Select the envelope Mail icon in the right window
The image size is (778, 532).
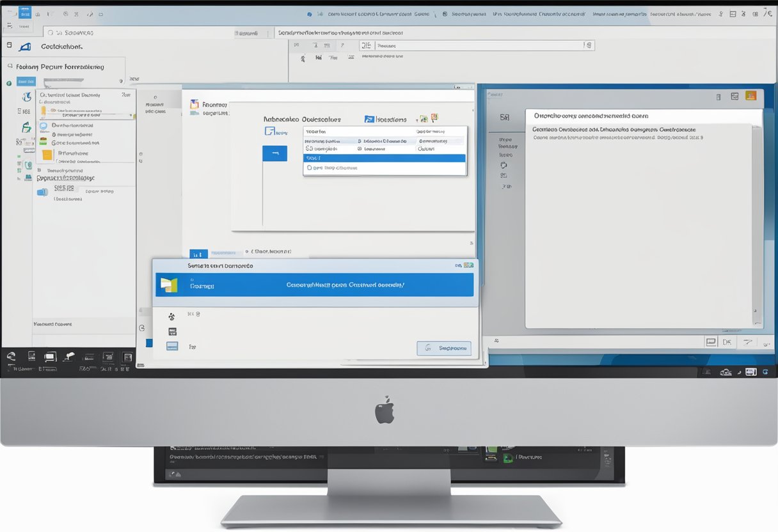click(x=734, y=96)
